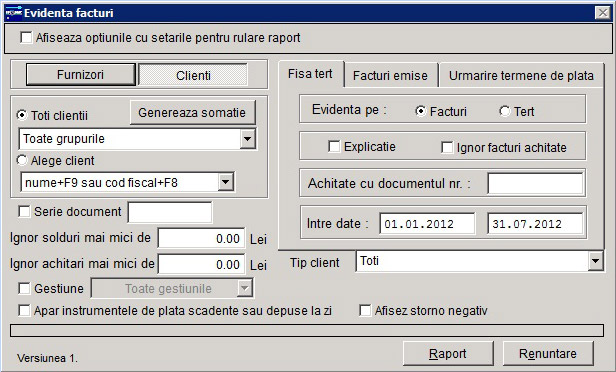Image resolution: width=616 pixels, height=372 pixels.
Task: Open the Fisa tert tab
Action: pyautogui.click(x=310, y=74)
